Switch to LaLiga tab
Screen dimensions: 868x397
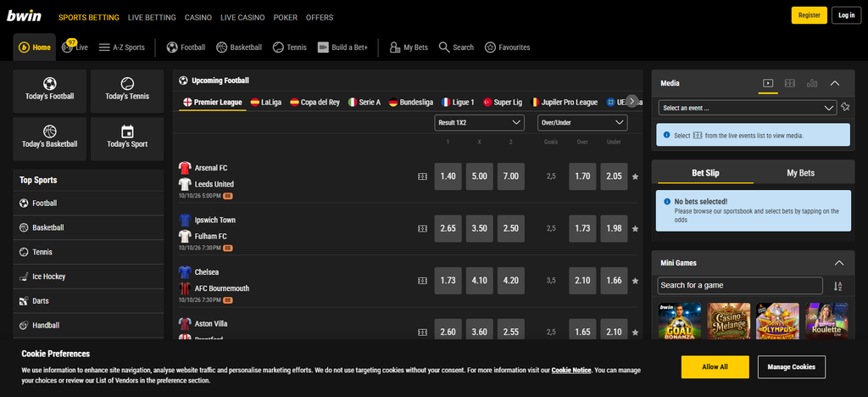click(265, 102)
